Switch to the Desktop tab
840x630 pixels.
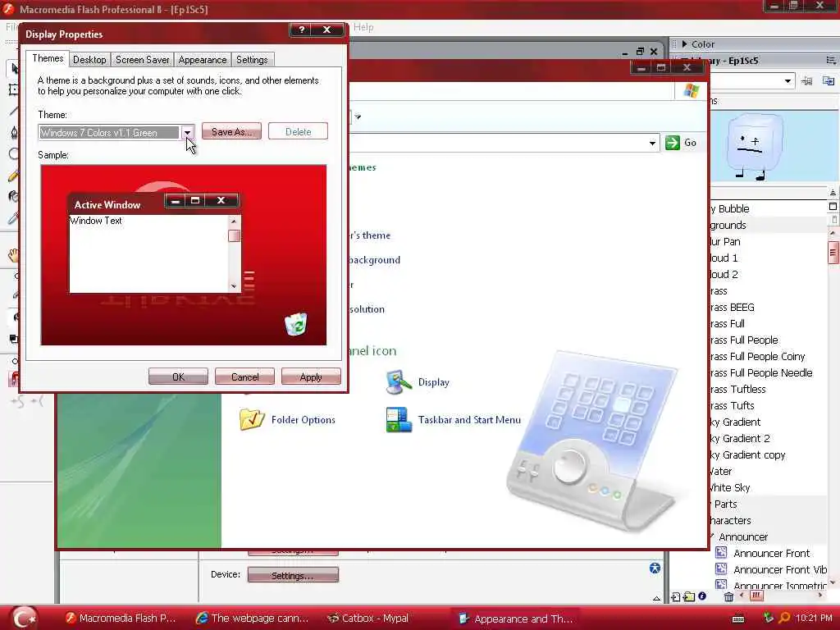pyautogui.click(x=89, y=60)
